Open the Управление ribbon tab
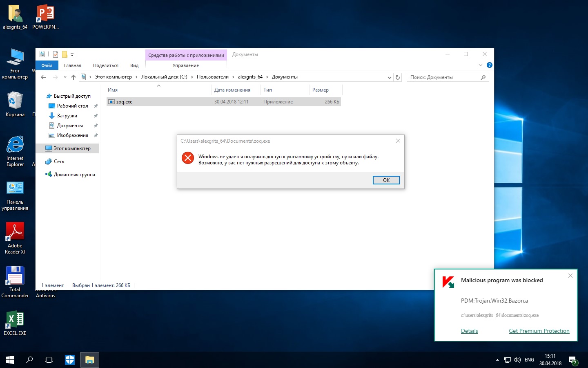The height and width of the screenshot is (368, 588). pyautogui.click(x=186, y=65)
